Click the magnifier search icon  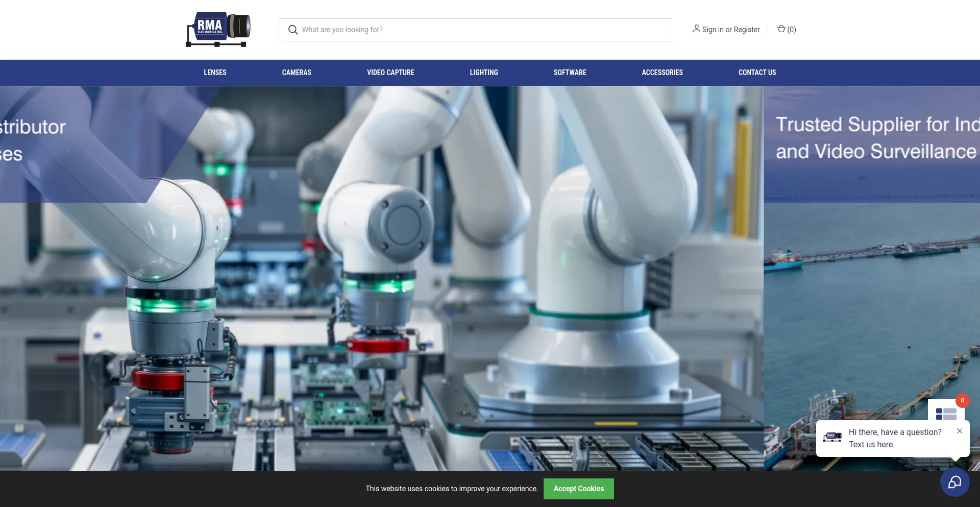[x=293, y=30]
